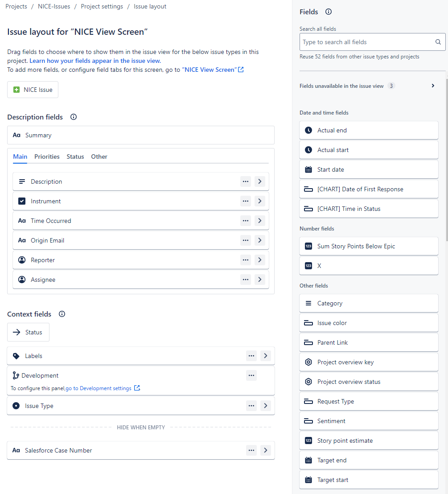The width and height of the screenshot is (448, 494).
Task: Expand the Description field chevron
Action: (259, 181)
